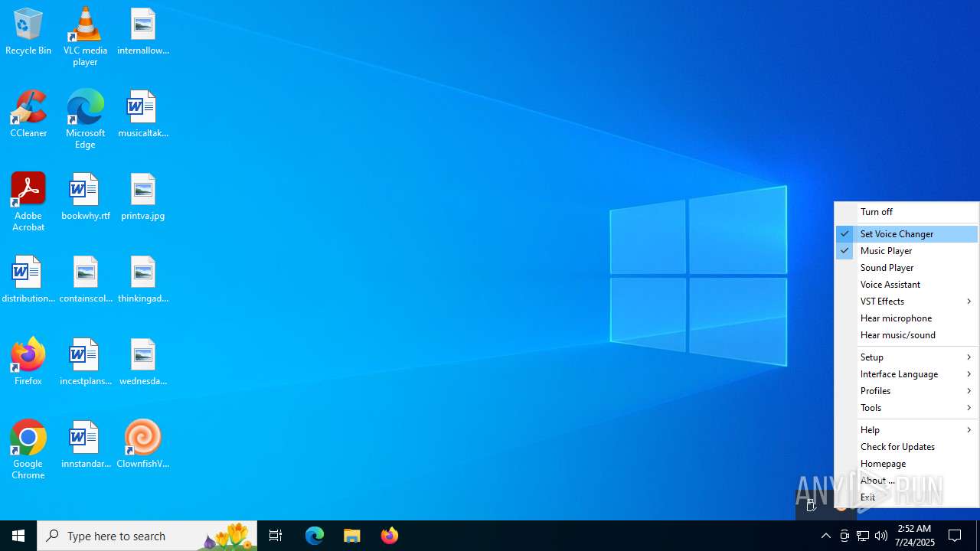Screen dimensions: 980x551
Task: Select the containscol image file icon
Action: point(85,280)
